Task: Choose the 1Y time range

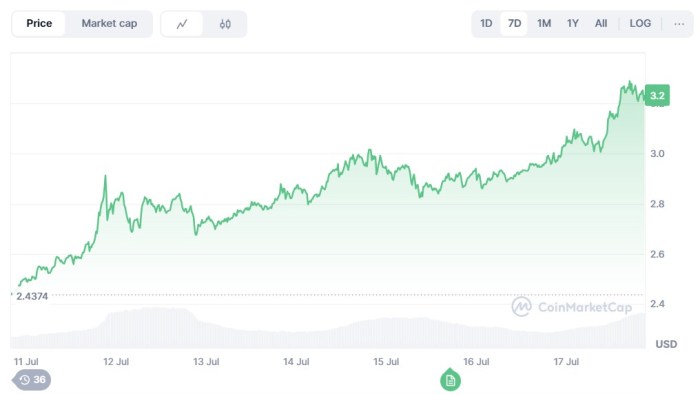Action: (572, 23)
